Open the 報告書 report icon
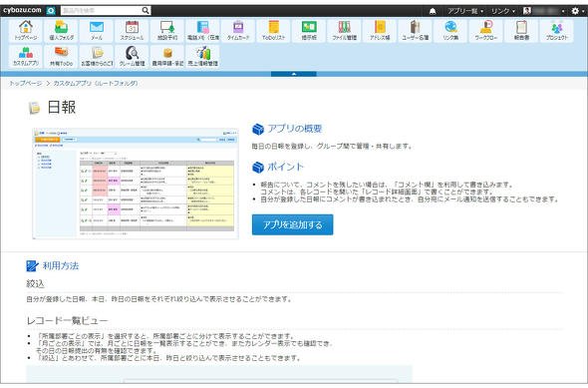 pyautogui.click(x=521, y=30)
